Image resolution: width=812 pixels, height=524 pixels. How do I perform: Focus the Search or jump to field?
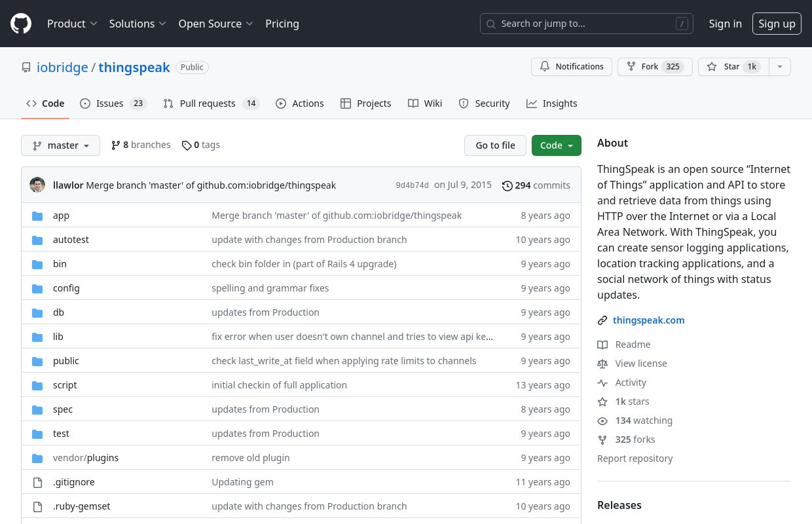click(x=587, y=24)
